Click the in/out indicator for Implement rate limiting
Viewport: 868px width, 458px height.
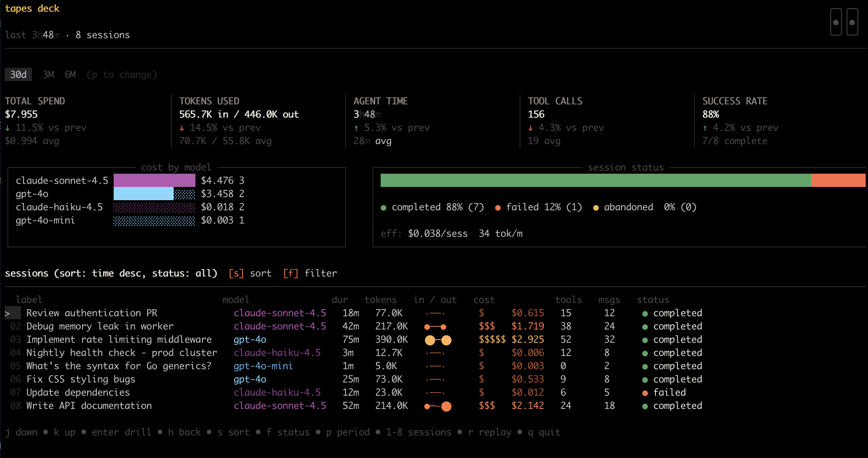click(x=438, y=340)
